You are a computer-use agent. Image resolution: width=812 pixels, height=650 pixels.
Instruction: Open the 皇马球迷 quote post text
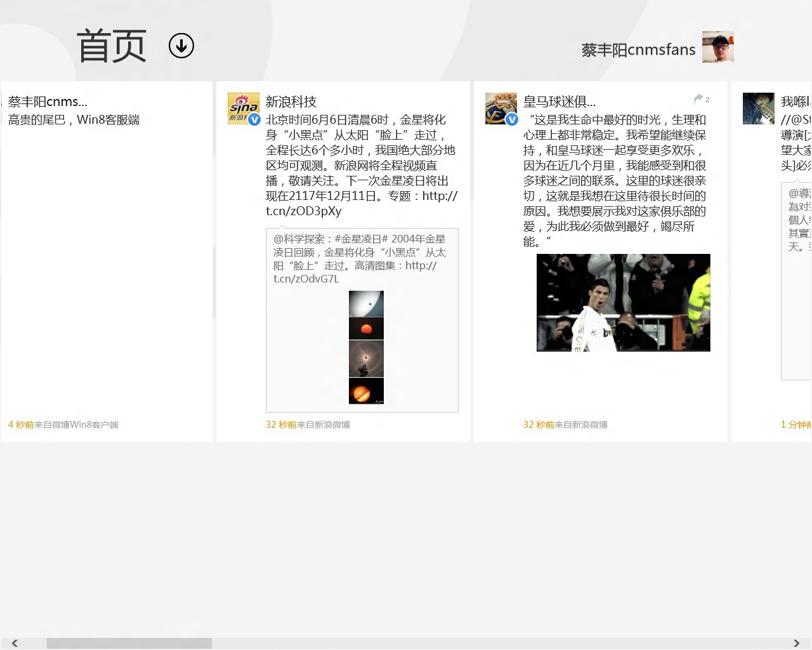[615, 181]
